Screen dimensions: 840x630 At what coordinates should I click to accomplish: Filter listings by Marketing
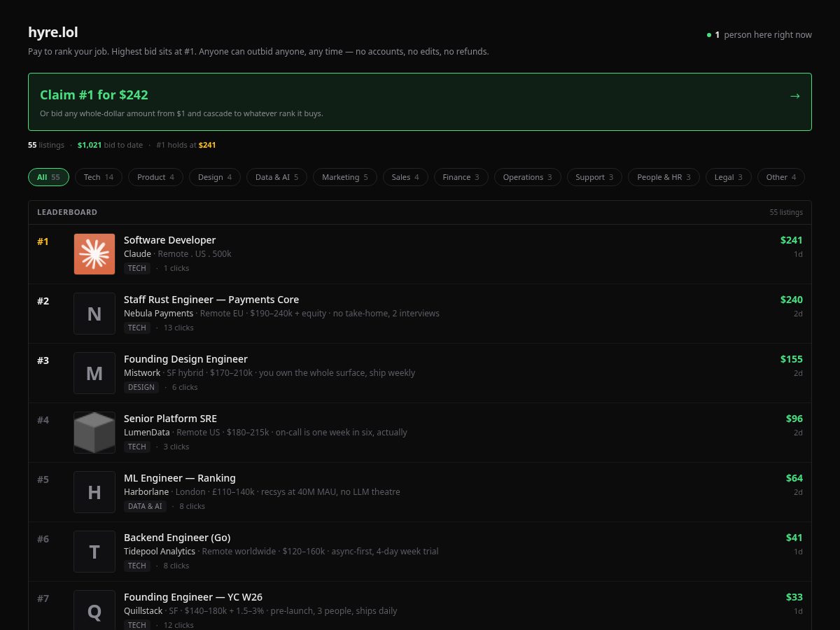[345, 177]
